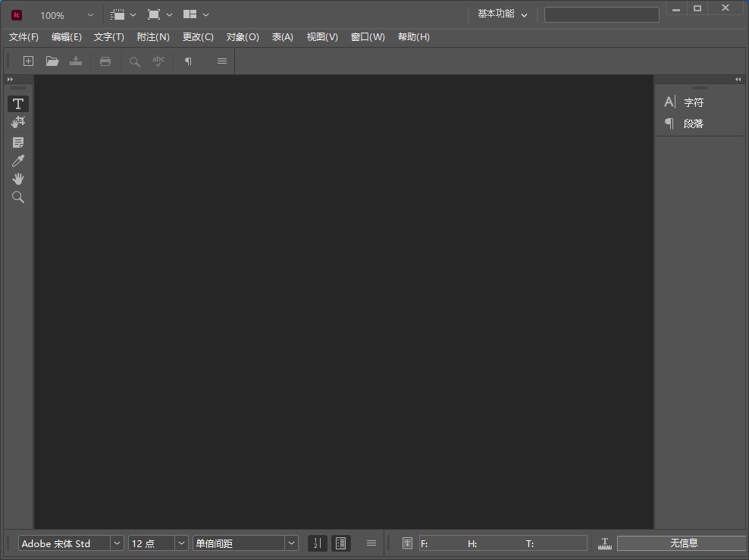Expand the tools panel double arrows
The image size is (749, 560).
(10, 80)
